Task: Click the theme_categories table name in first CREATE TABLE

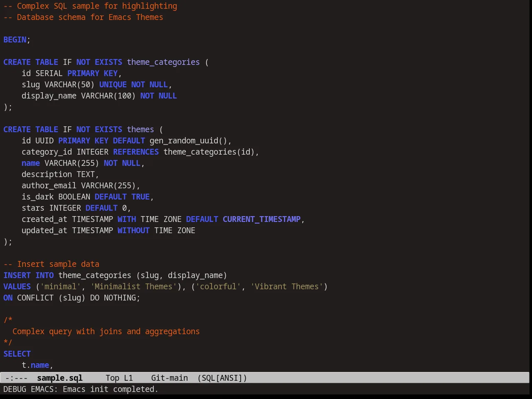Action: click(163, 62)
